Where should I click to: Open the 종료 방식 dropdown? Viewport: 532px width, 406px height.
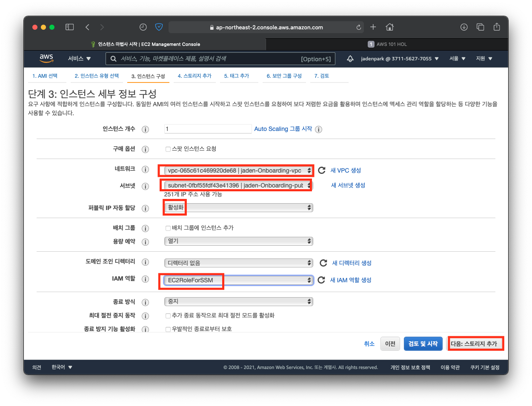(238, 301)
